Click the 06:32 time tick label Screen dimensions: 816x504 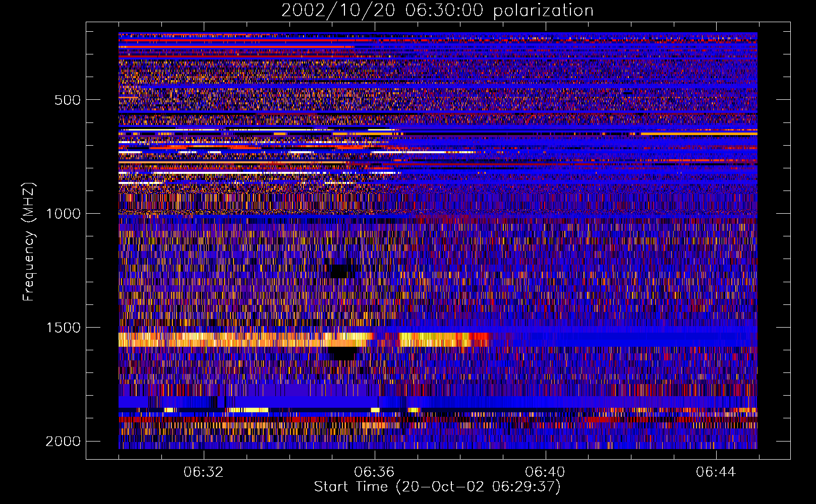204,472
